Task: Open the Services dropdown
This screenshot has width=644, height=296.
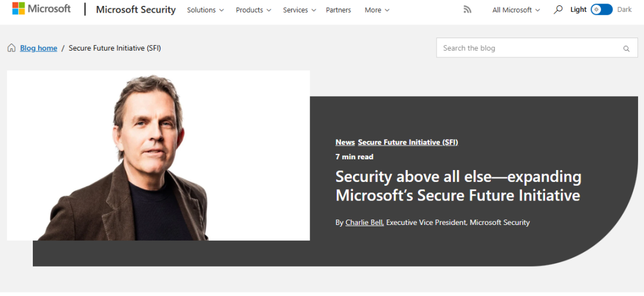Action: tap(299, 10)
